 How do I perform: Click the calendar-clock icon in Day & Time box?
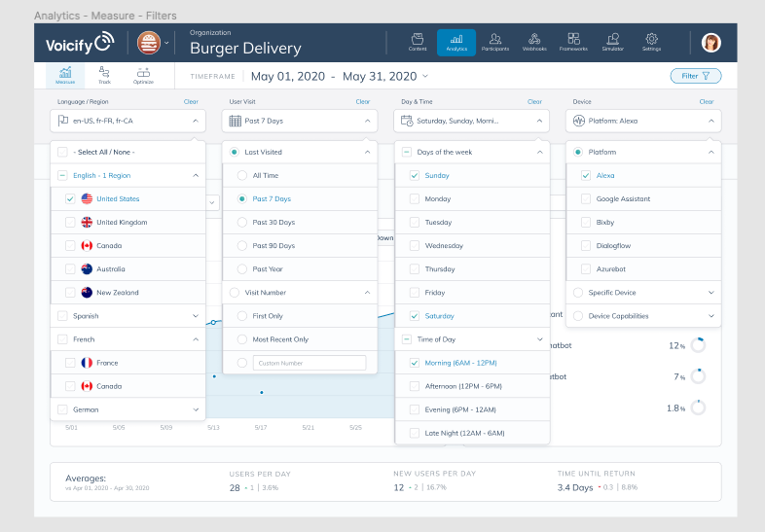[x=407, y=121]
